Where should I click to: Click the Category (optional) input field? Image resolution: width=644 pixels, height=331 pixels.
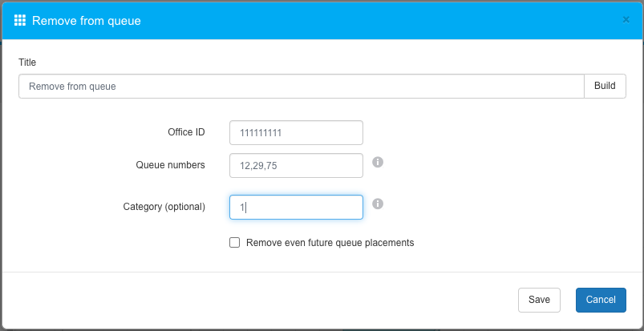(296, 207)
